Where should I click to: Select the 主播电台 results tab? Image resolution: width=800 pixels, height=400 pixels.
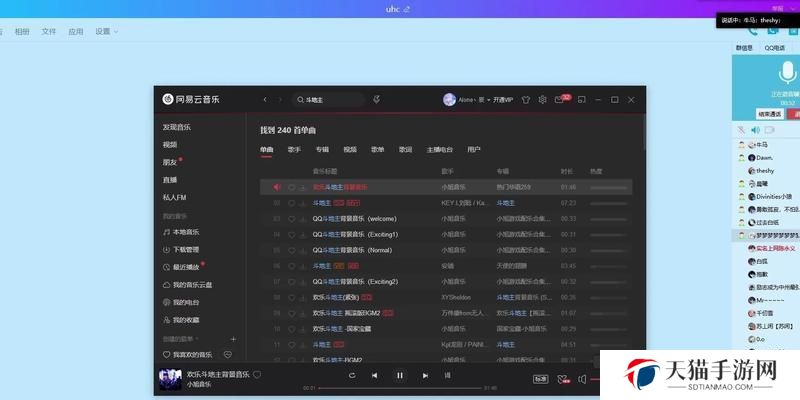coord(440,149)
